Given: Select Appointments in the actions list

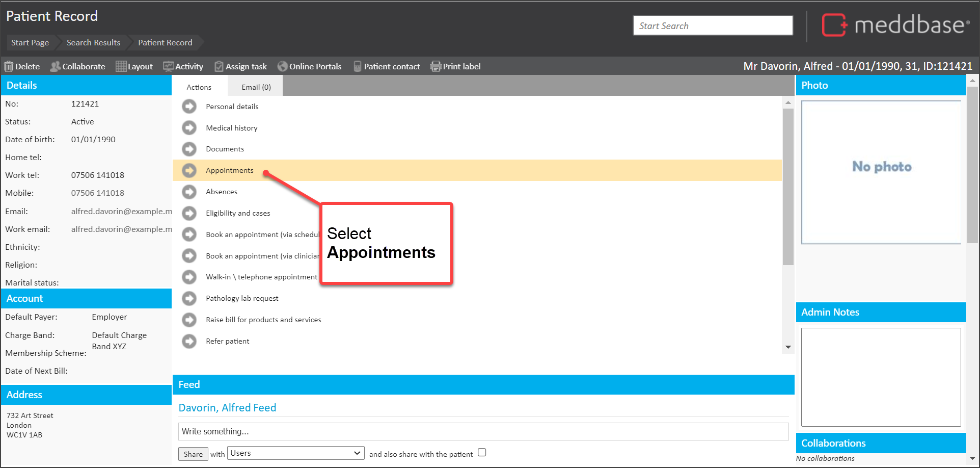Looking at the screenshot, I should tap(230, 170).
